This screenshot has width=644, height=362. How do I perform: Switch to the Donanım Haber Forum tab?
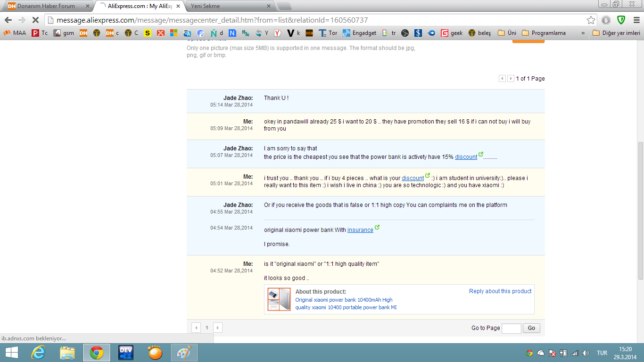pyautogui.click(x=46, y=6)
